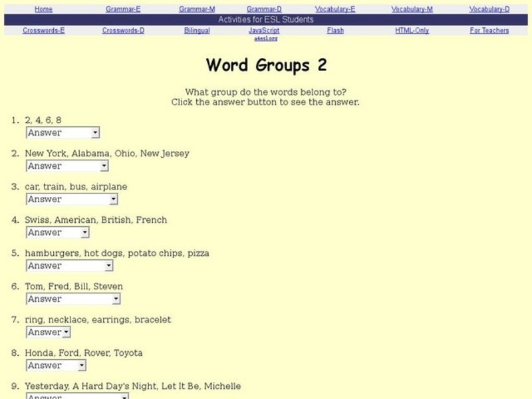Open the Answer dropdown for the jewelry question
532x399 pixels.
click(47, 332)
